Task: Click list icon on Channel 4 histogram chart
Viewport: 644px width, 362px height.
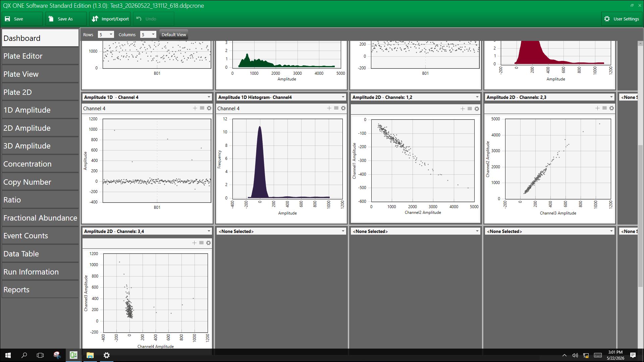Action: pyautogui.click(x=336, y=108)
